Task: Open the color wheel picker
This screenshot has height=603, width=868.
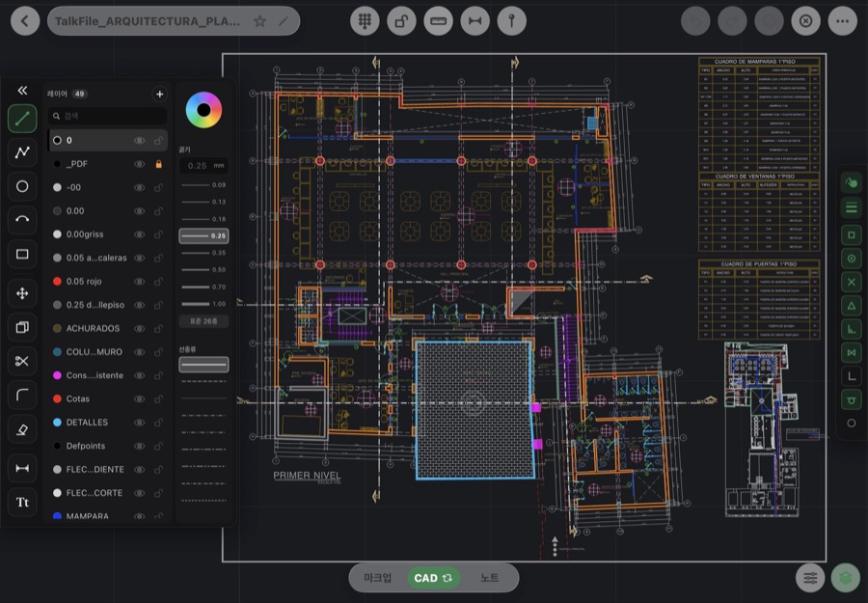Action: pos(203,110)
